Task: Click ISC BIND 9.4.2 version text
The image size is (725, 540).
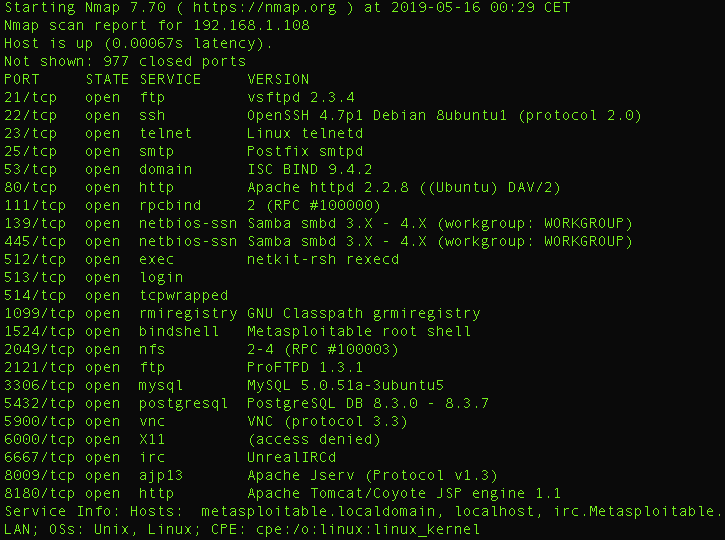Action: click(x=309, y=170)
